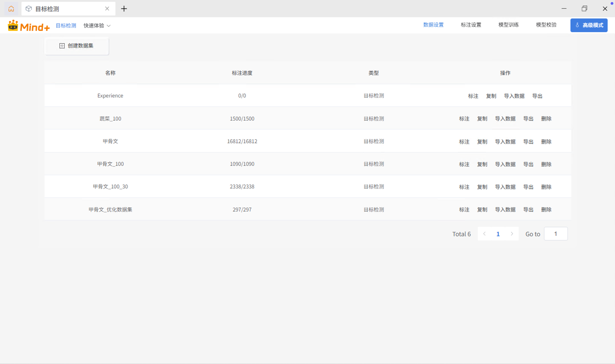Click the cube icon on the 目标检测 tab
Screen dimensions: 615x364
(x=29, y=9)
